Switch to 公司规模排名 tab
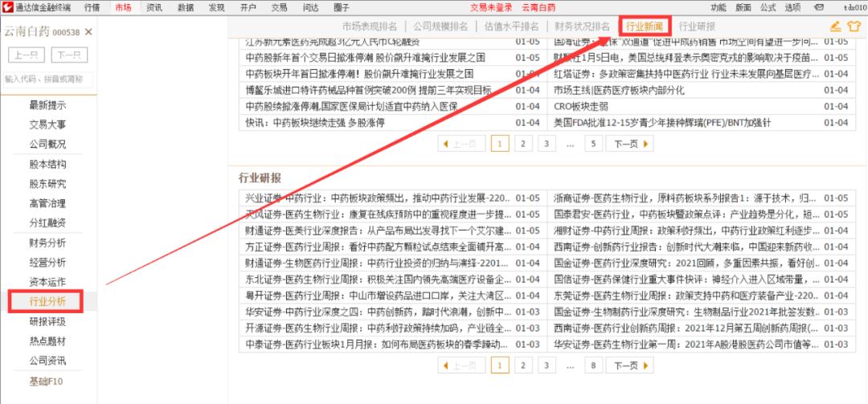Image resolution: width=868 pixels, height=404 pixels. point(441,26)
